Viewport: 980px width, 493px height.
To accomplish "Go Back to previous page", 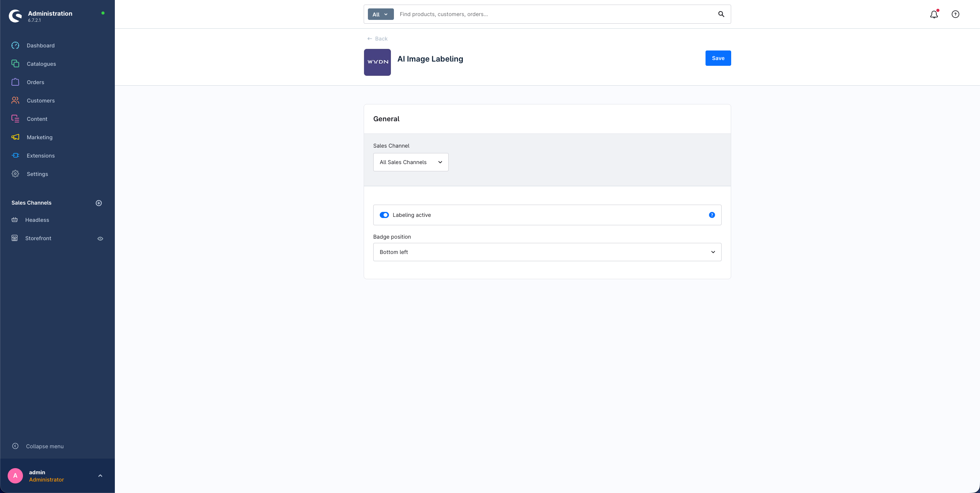I will pyautogui.click(x=377, y=39).
